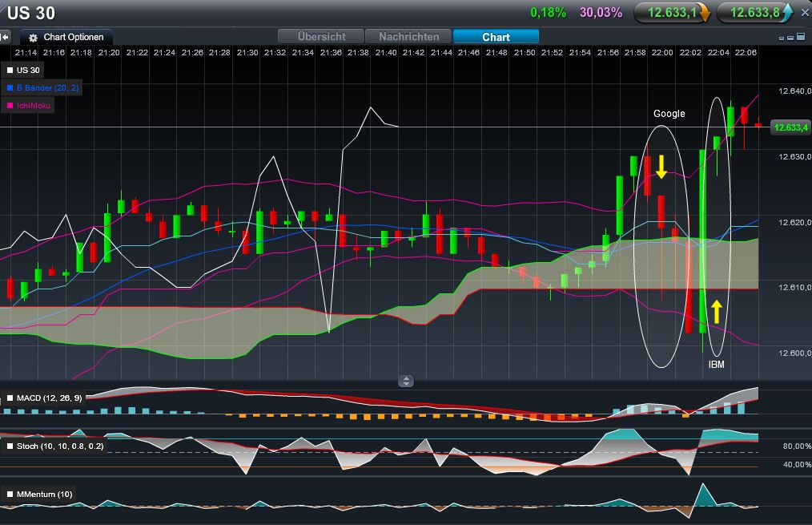Open the Nachrichten tab
Viewport: 812px width, 525px height.
(408, 36)
